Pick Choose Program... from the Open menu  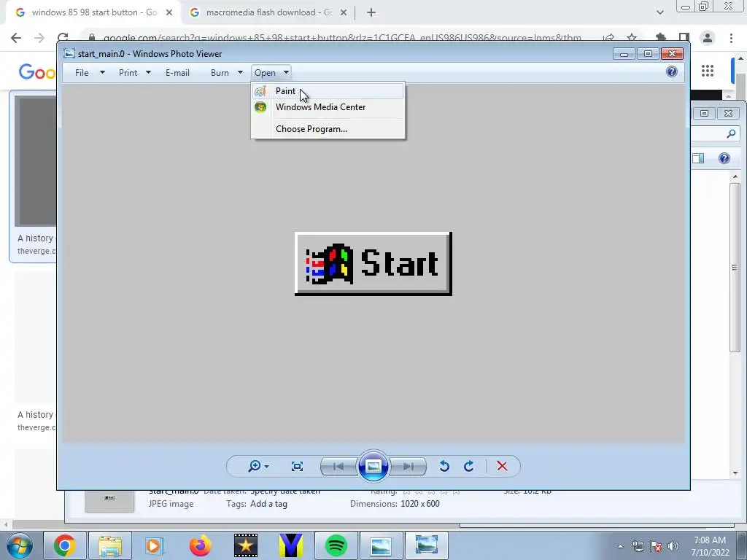coord(328,129)
